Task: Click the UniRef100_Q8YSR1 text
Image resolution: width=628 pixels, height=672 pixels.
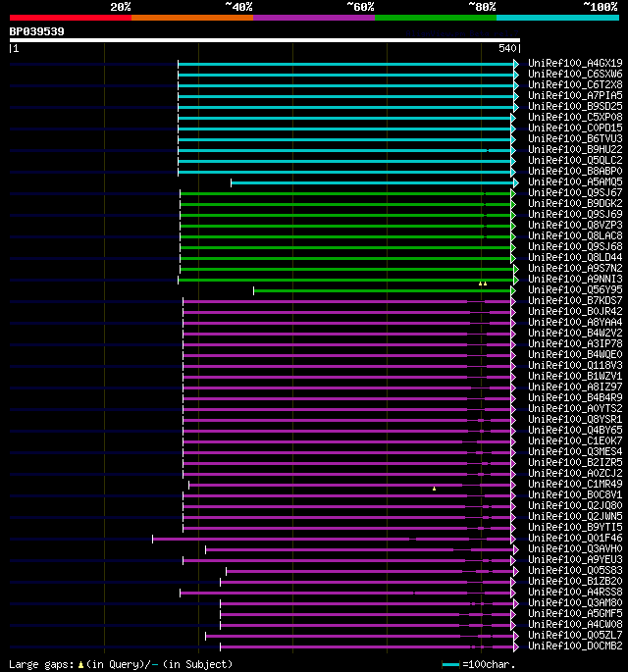Action: pos(575,419)
